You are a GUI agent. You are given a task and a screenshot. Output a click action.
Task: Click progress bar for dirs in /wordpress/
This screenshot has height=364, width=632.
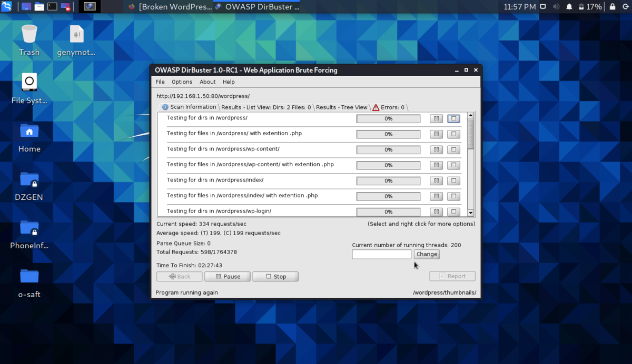tap(389, 119)
